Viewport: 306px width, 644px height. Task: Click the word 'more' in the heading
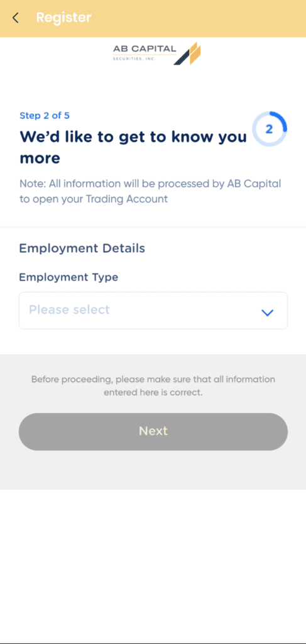click(x=40, y=158)
